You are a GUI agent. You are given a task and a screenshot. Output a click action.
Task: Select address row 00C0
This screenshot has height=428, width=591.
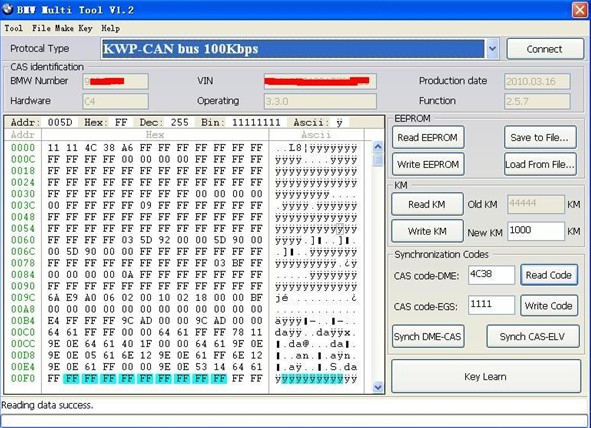[23, 332]
